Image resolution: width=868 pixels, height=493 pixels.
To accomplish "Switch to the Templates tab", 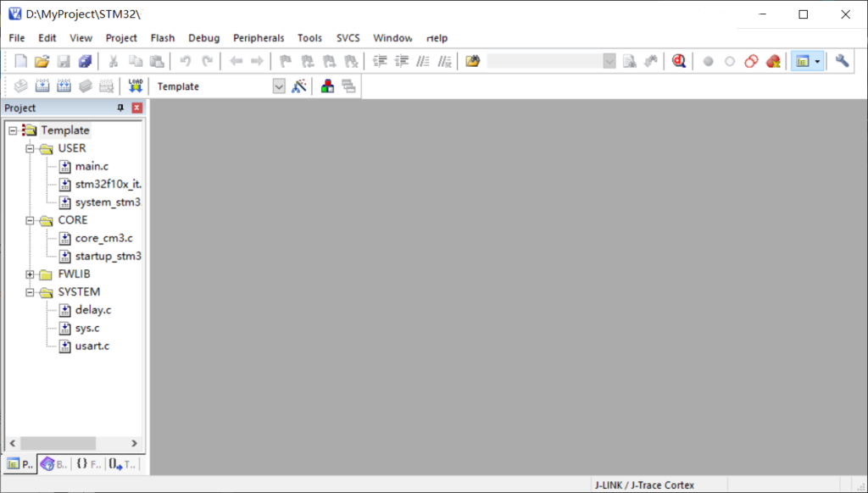I will [x=122, y=464].
